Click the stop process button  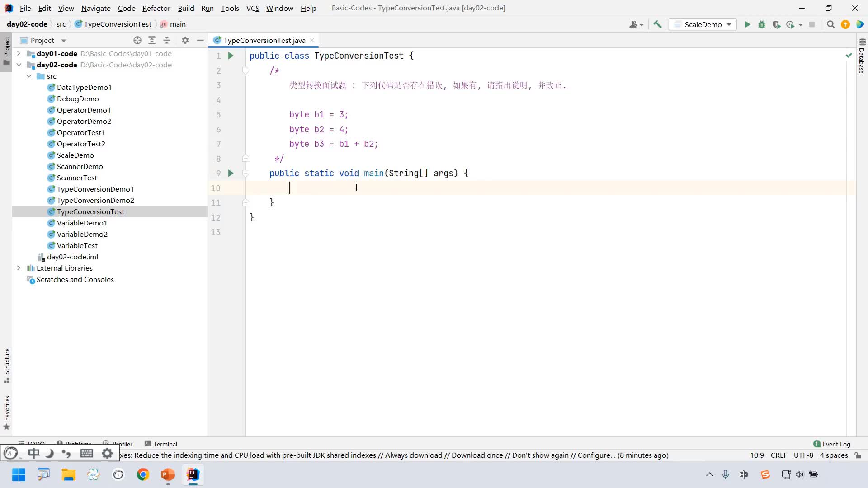(x=812, y=24)
